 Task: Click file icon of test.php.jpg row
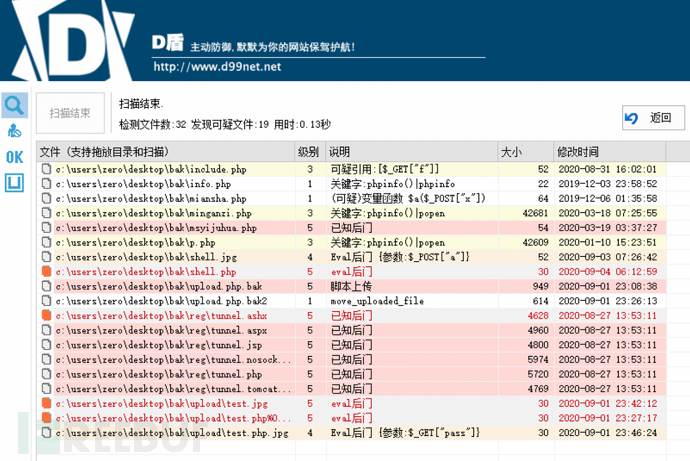coord(46,432)
